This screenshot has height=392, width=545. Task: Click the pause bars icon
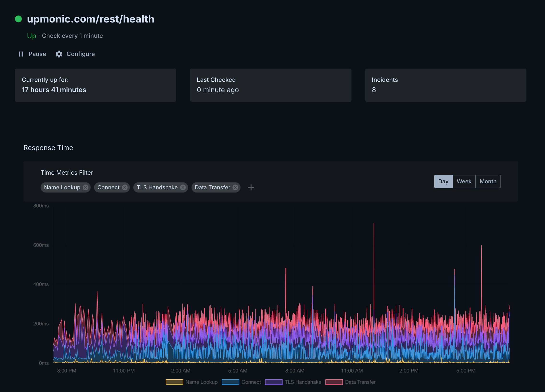(21, 54)
